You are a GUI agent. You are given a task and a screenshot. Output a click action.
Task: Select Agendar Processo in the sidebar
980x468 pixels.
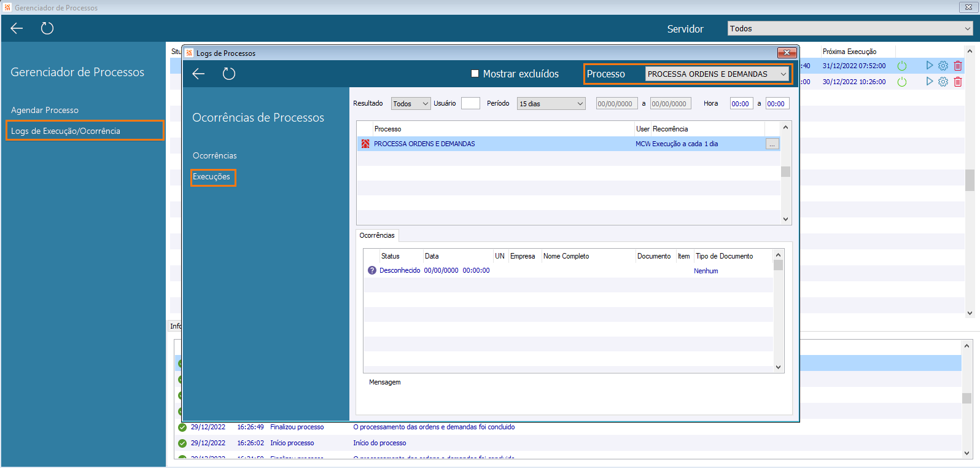coord(45,110)
